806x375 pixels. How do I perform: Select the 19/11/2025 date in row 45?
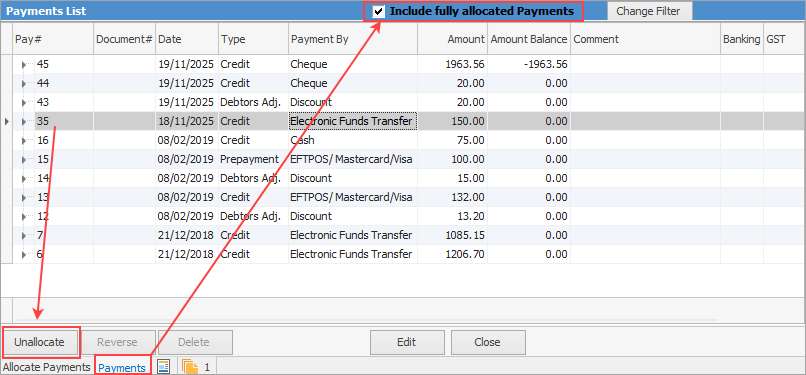(x=187, y=65)
